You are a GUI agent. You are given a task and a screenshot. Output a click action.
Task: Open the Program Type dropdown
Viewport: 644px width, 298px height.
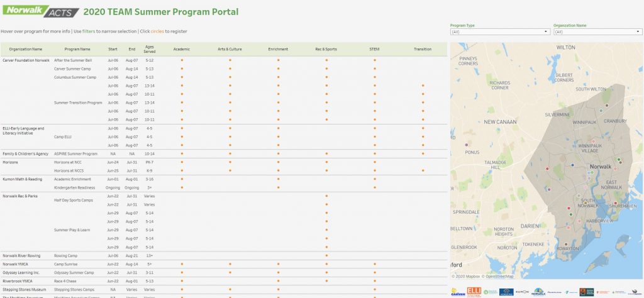500,31
